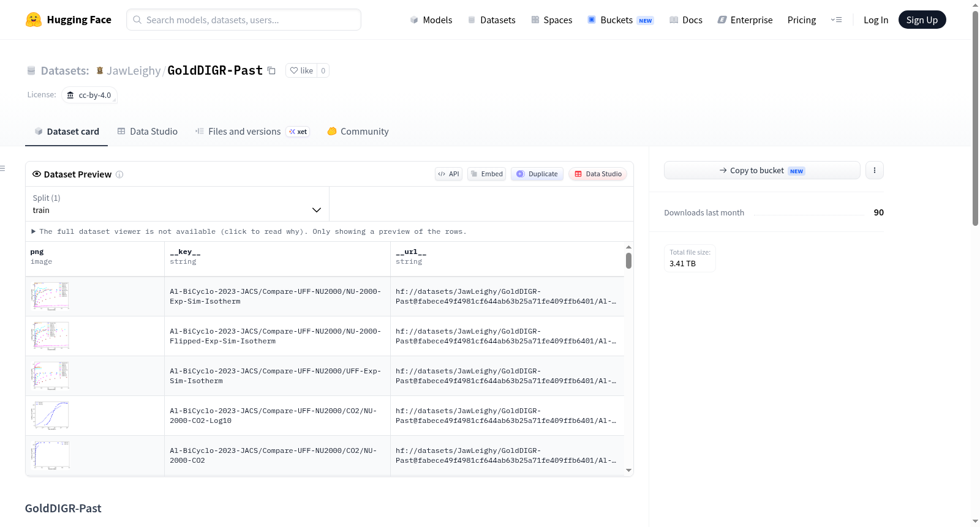The width and height of the screenshot is (980, 527).
Task: Select key cell ending 2000-CO2-Log10
Action: point(277,416)
